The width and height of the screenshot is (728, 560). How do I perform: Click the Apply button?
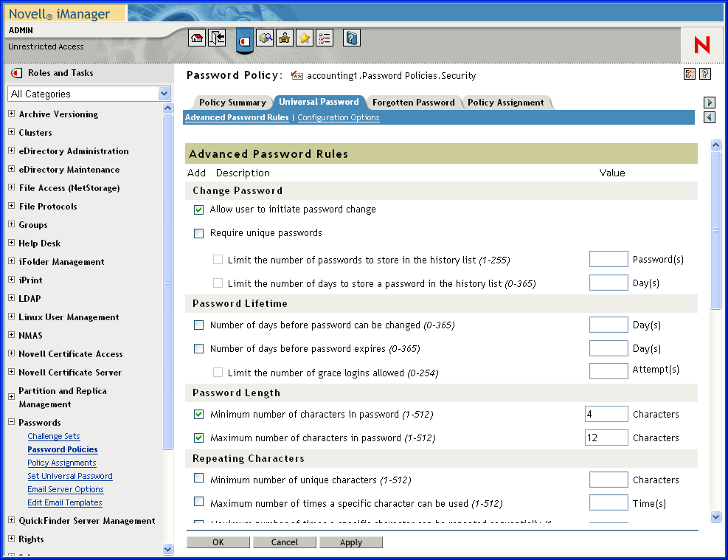pyautogui.click(x=351, y=542)
